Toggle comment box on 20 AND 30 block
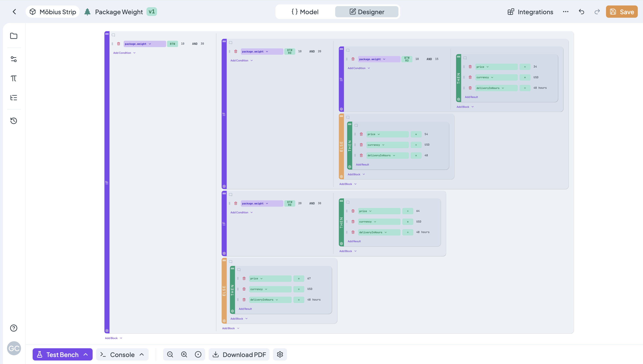Image resolution: width=643 pixels, height=364 pixels. tap(231, 195)
